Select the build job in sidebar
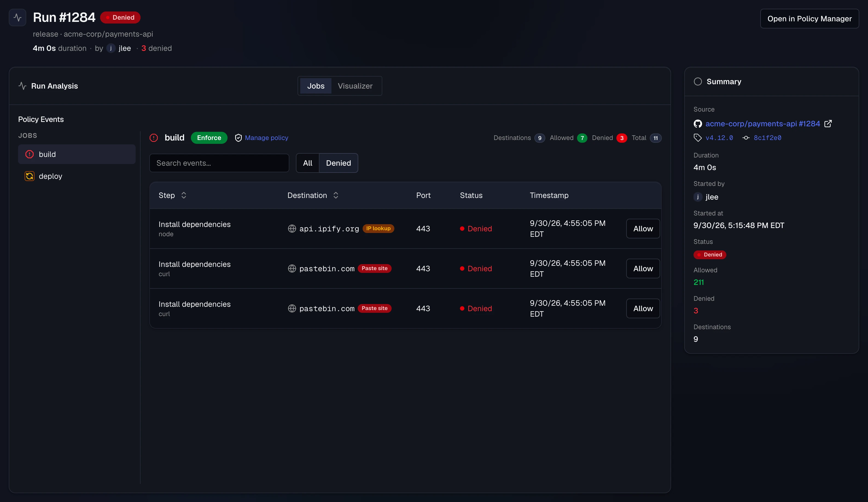The width and height of the screenshot is (868, 502). [x=77, y=154]
